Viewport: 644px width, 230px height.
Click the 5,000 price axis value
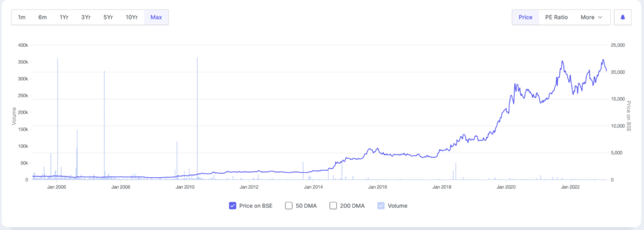[616, 153]
